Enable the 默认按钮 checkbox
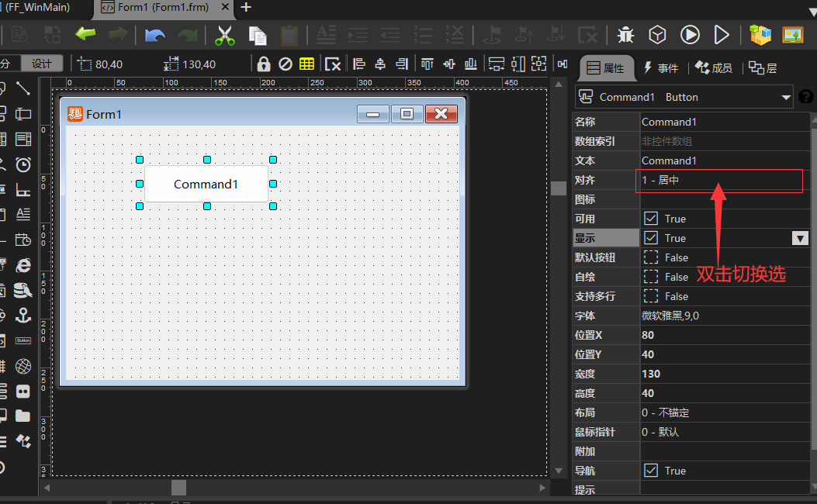Image resolution: width=817 pixels, height=504 pixels. coord(651,257)
